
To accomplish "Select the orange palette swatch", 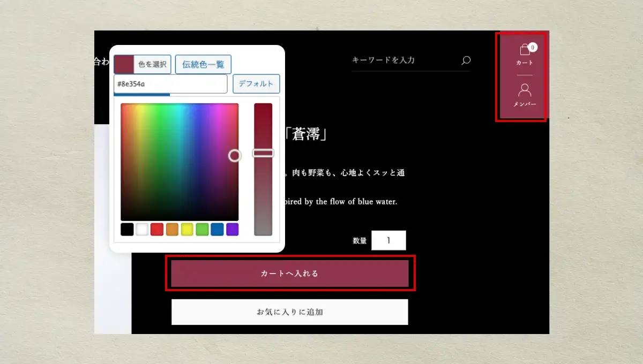I will [172, 230].
